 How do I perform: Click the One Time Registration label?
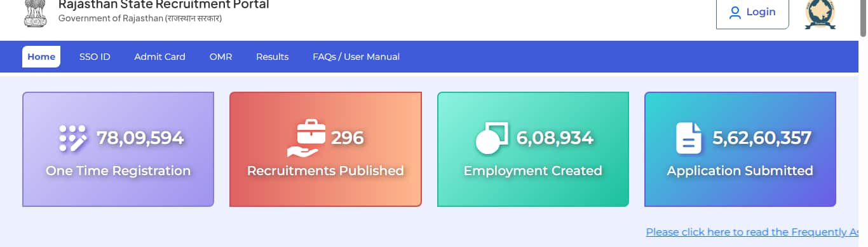pyautogui.click(x=118, y=171)
